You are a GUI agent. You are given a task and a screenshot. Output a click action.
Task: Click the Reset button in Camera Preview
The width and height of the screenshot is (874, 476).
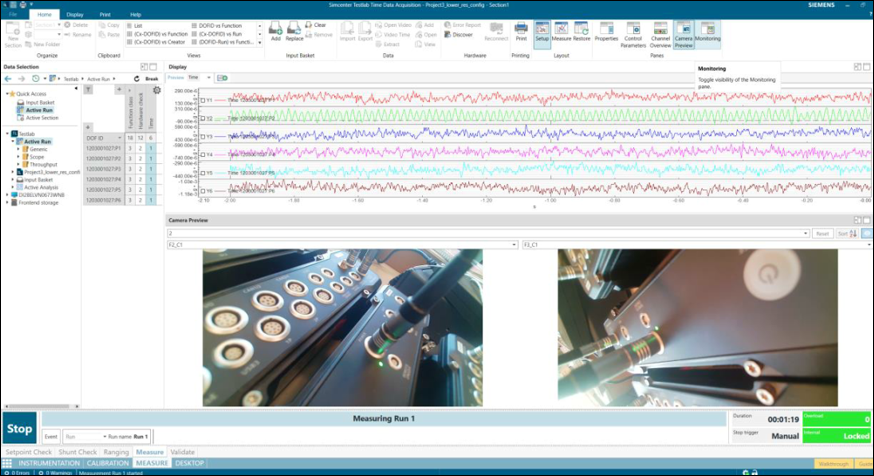pyautogui.click(x=822, y=234)
